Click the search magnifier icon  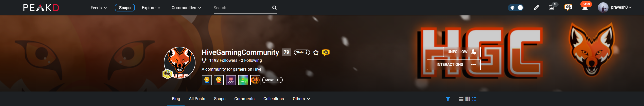pyautogui.click(x=274, y=8)
